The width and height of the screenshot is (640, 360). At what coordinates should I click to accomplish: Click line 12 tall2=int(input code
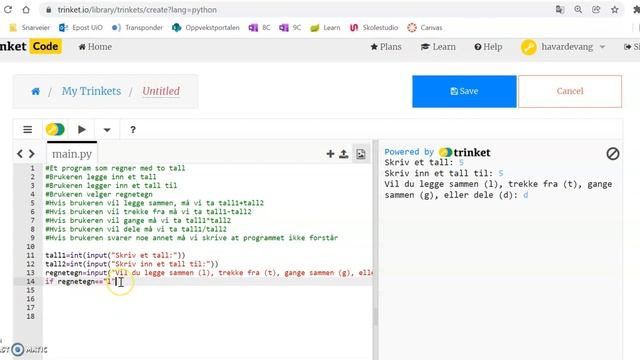[132, 264]
